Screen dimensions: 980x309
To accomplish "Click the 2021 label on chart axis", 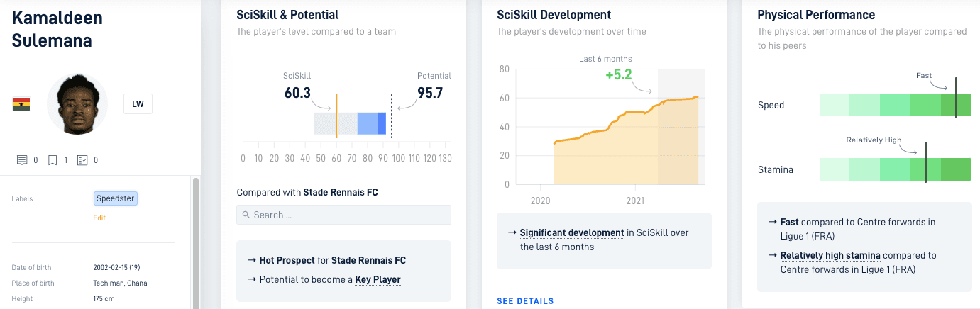I will coord(635,201).
